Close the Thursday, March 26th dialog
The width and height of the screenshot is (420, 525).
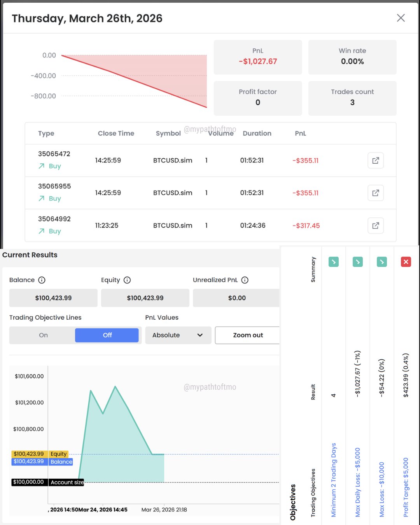(401, 18)
